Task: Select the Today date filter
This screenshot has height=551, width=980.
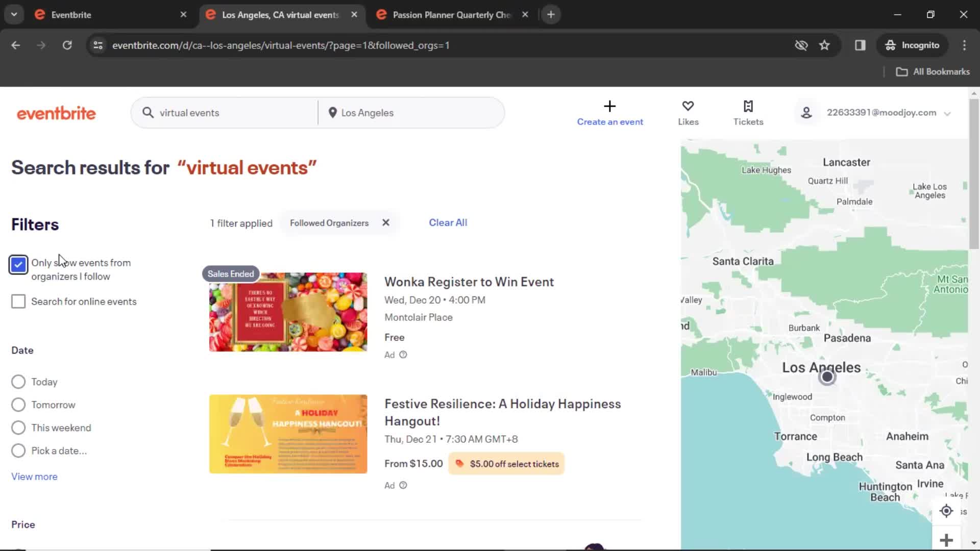Action: click(x=18, y=382)
